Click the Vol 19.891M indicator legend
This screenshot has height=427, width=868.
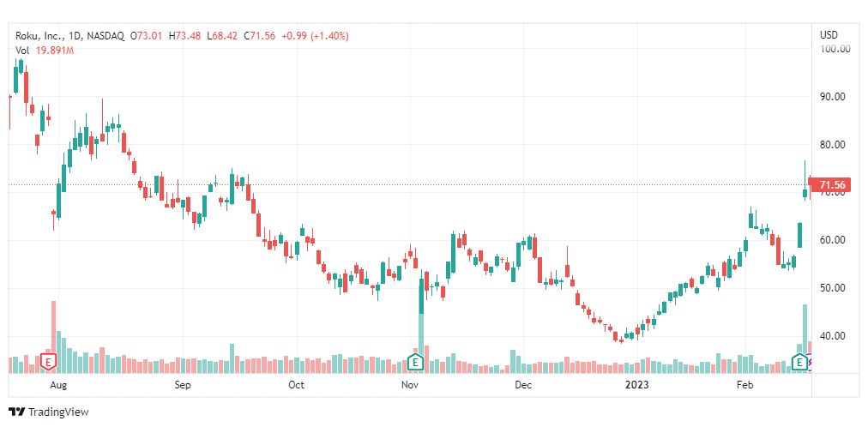click(x=45, y=51)
